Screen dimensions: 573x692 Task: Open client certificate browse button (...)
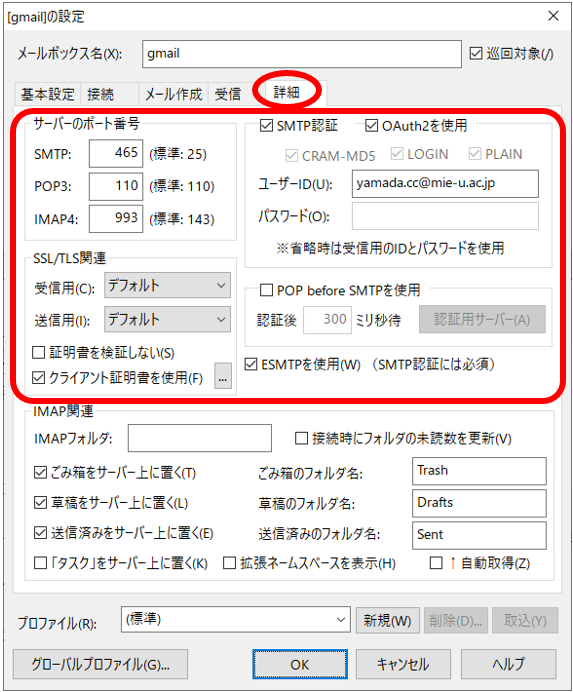coord(222,376)
